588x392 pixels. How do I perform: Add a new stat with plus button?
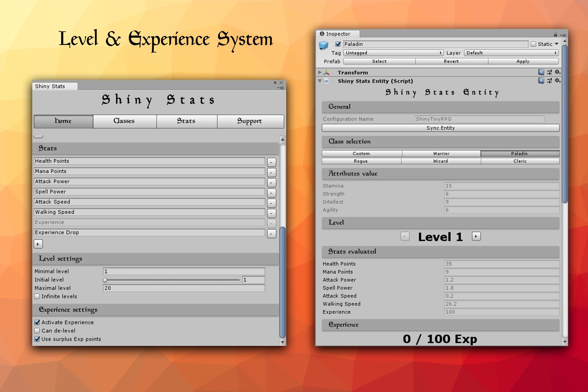pyautogui.click(x=38, y=244)
